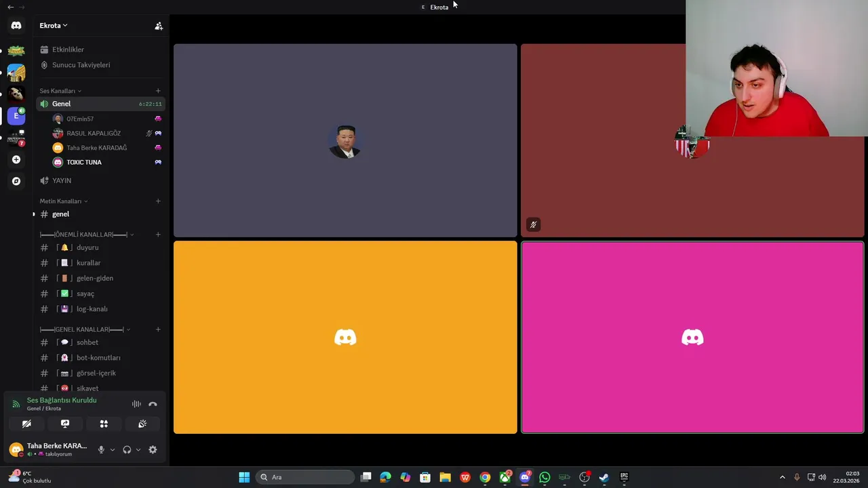Click the invite people icon beside Ekrota
This screenshot has width=868, height=488.
[x=159, y=26]
